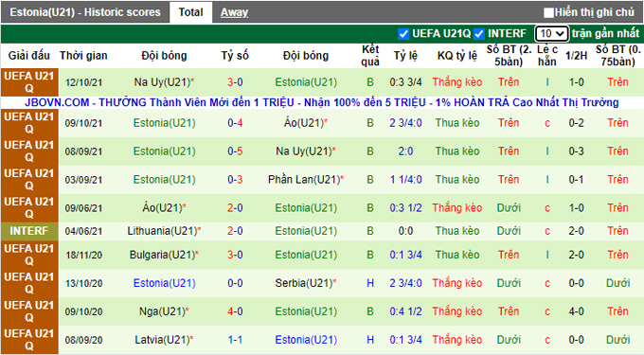Select odds 0:3 3/4 in the 12/10/21 row
The image size is (644, 355).
coord(405,82)
